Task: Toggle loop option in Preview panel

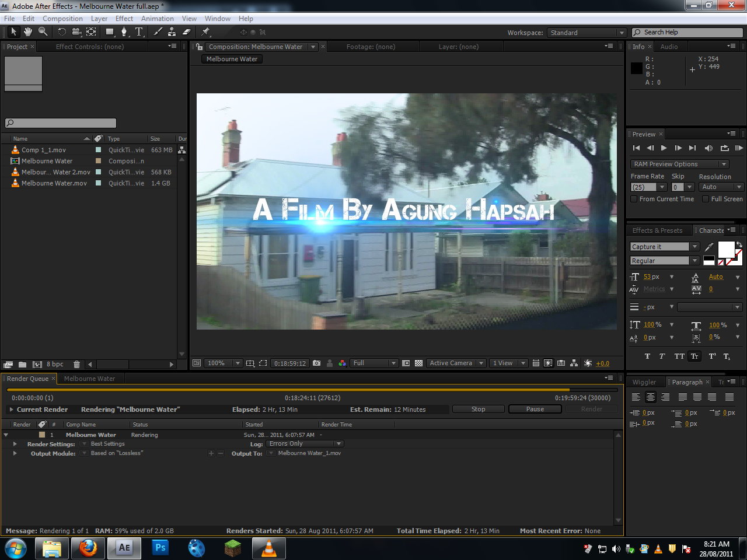Action: (x=724, y=148)
